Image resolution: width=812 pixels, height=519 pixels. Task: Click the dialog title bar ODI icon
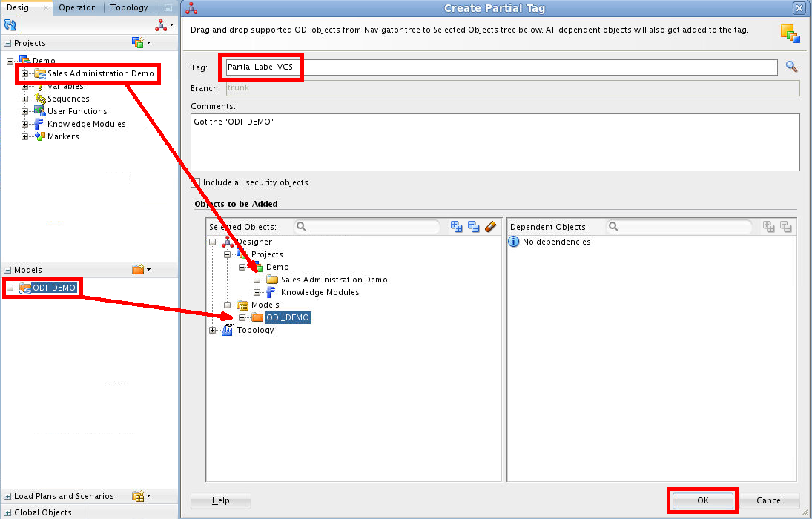[x=191, y=8]
